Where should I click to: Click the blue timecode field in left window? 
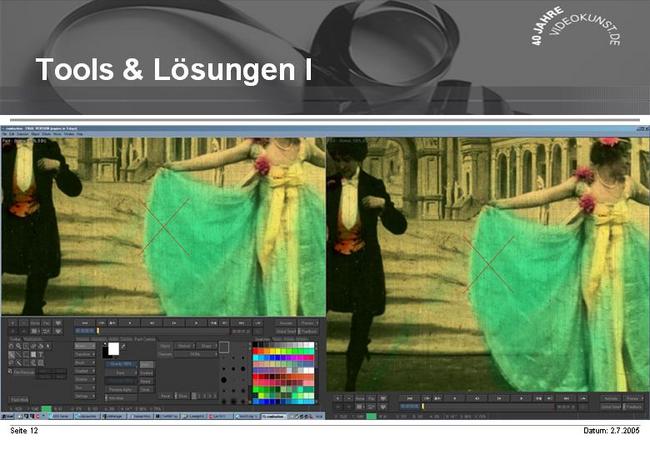[85, 331]
